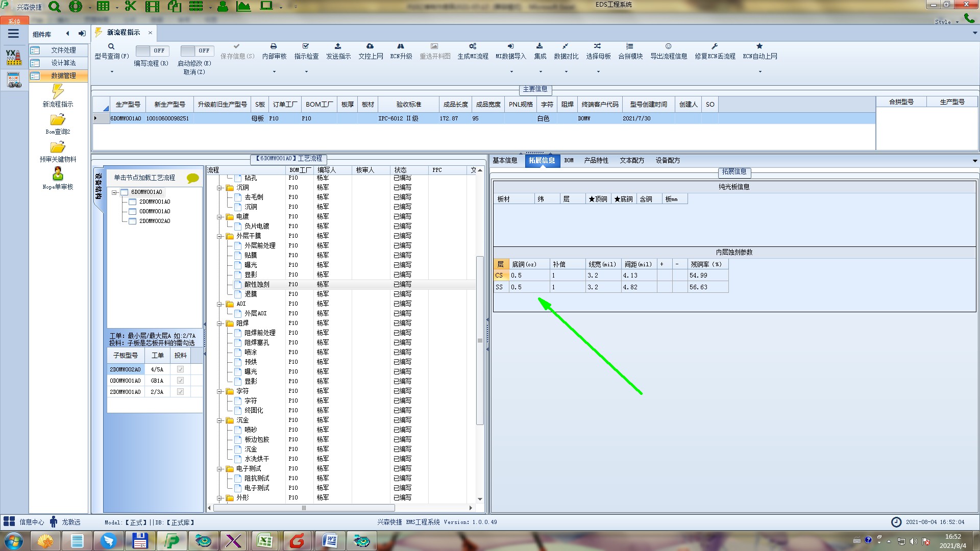
Task: Switch to the 产品特性 tab
Action: tap(596, 160)
